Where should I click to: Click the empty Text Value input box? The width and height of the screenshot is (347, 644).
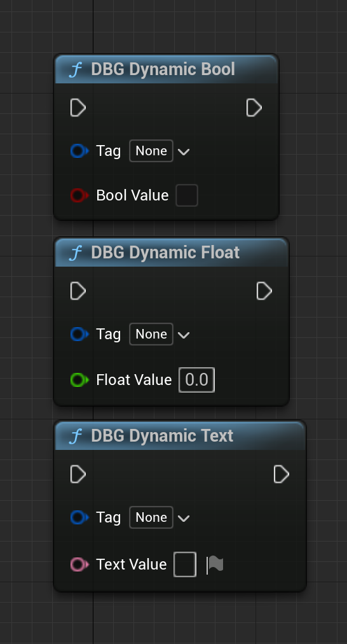185,564
